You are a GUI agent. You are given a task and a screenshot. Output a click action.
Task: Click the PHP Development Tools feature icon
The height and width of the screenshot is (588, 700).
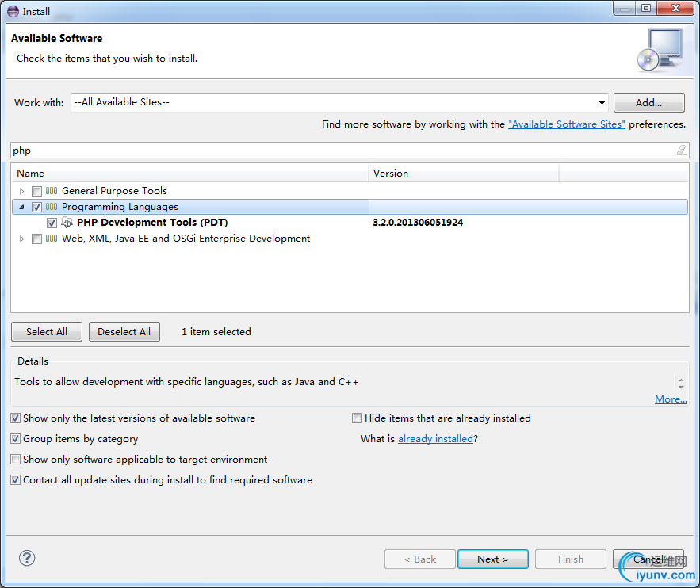coord(67,222)
